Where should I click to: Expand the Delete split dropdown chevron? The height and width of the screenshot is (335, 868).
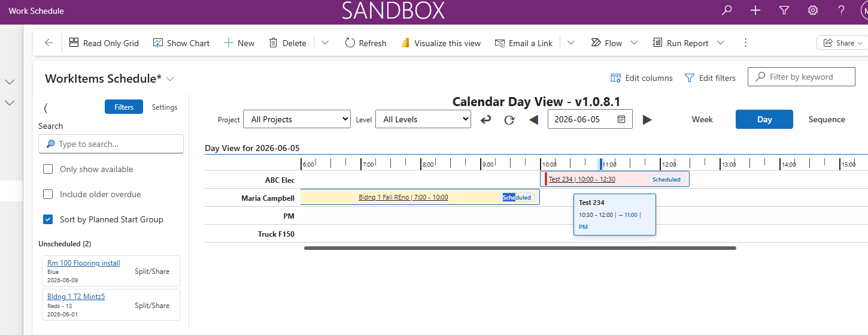pyautogui.click(x=325, y=43)
